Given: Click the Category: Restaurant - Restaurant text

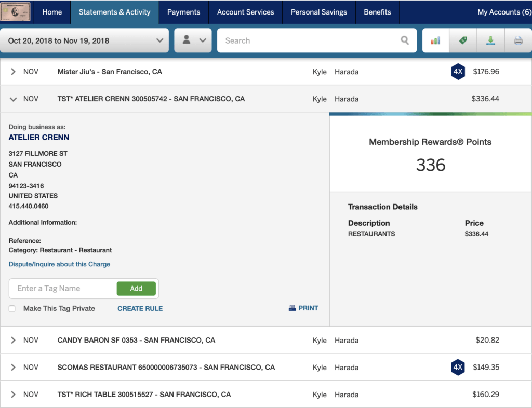Looking at the screenshot, I should [60, 250].
